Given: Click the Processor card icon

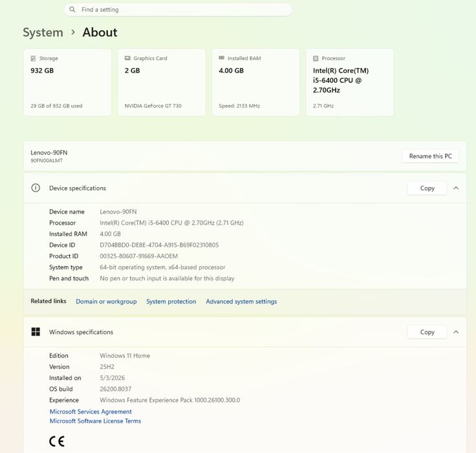Looking at the screenshot, I should 316,58.
